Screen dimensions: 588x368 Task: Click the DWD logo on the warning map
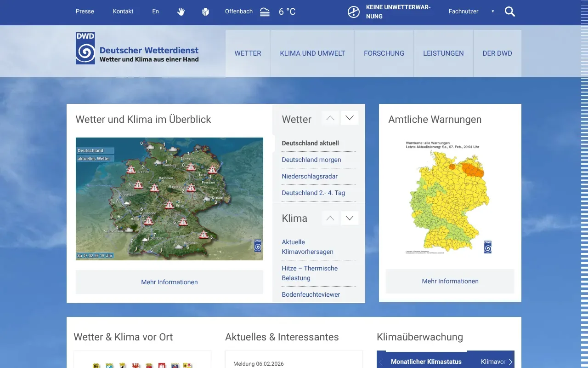pyautogui.click(x=487, y=246)
